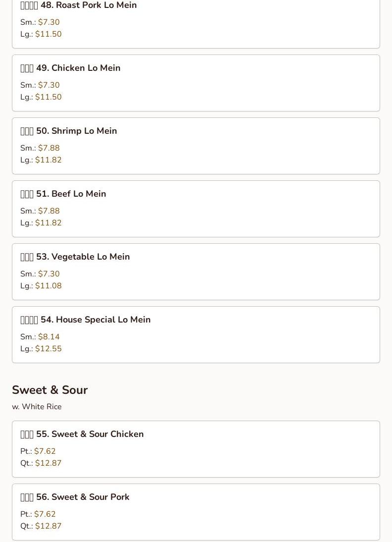Pick quart $12.87 Sweet & Sour Pork price

click(x=49, y=526)
